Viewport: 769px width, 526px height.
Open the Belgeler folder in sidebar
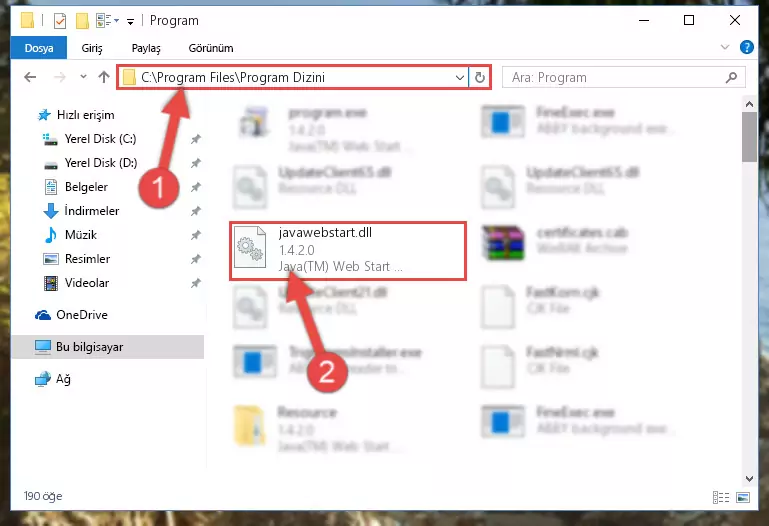(86, 187)
